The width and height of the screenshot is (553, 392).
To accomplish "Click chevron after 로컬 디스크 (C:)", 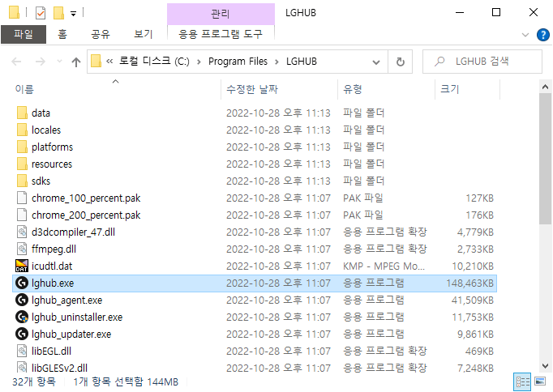I will tap(199, 62).
